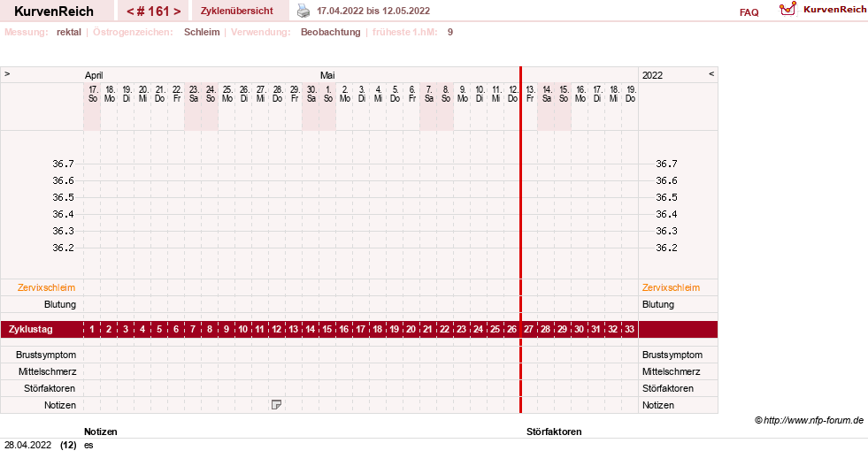Click the date header '1. So' in May

pyautogui.click(x=327, y=94)
